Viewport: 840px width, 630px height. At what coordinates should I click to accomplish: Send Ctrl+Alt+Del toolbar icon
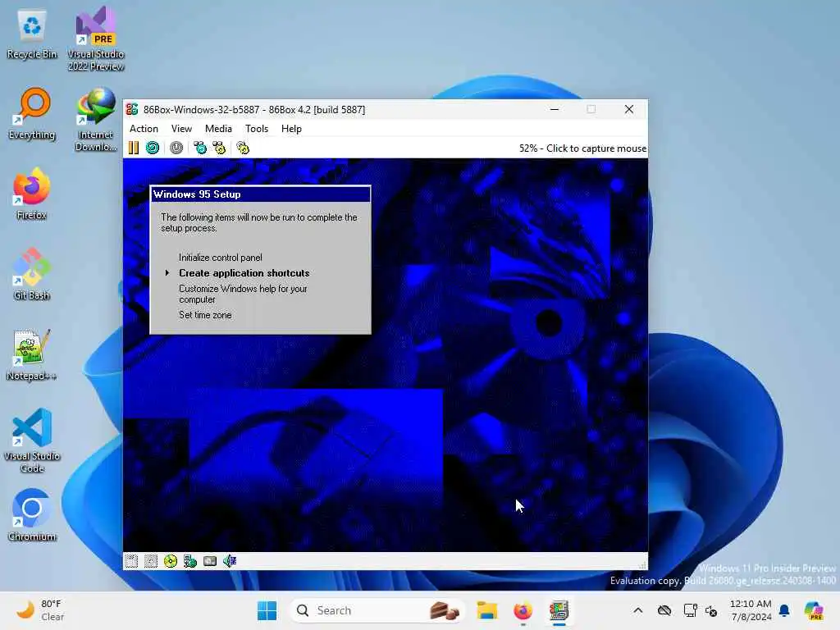(200, 148)
